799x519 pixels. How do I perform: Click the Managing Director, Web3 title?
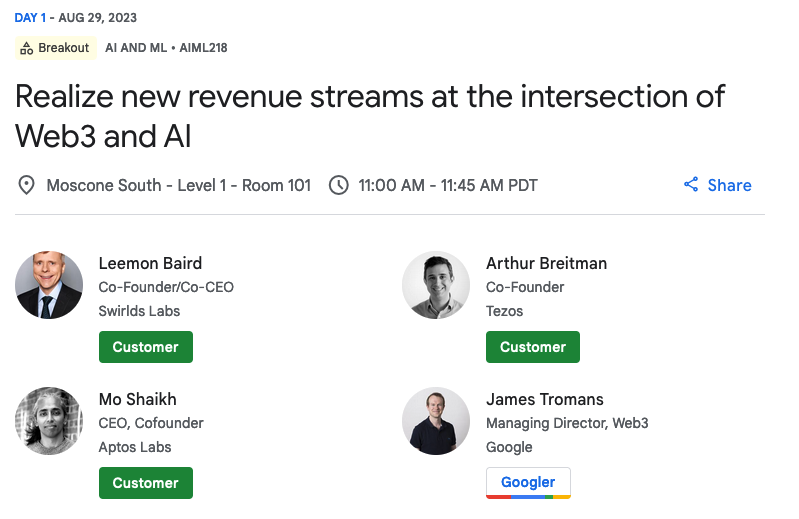coord(567,423)
